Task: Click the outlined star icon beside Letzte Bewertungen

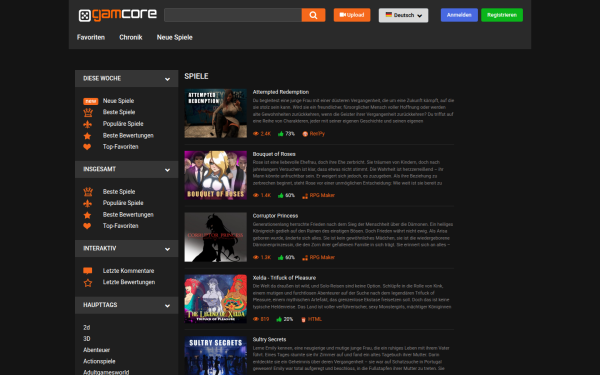Action: pos(88,283)
